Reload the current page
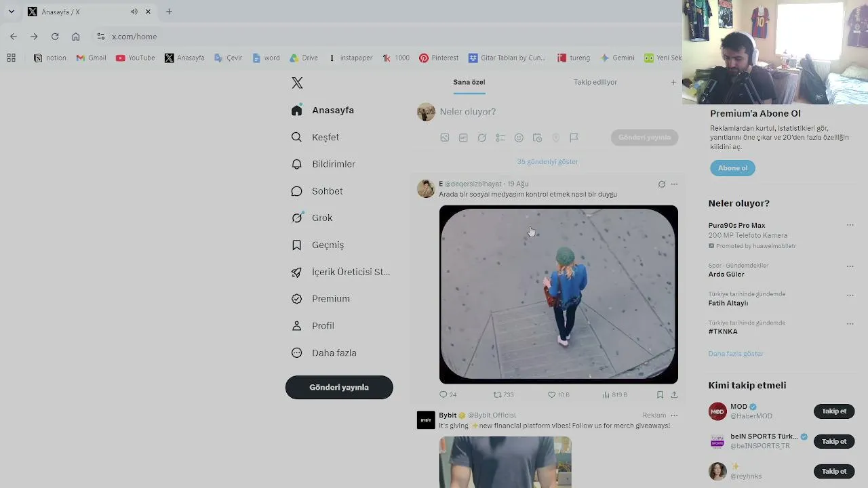The width and height of the screenshot is (868, 488). 55,37
